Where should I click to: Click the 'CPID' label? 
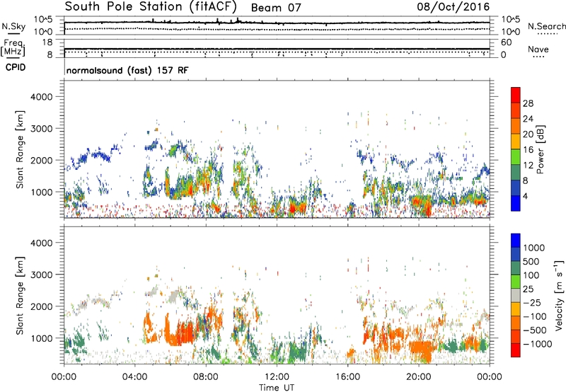pos(16,67)
